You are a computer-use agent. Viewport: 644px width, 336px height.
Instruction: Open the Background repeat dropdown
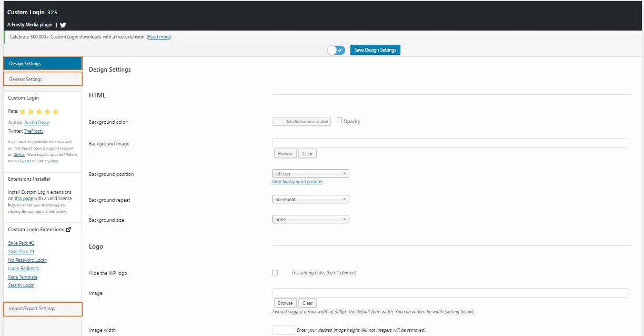310,200
